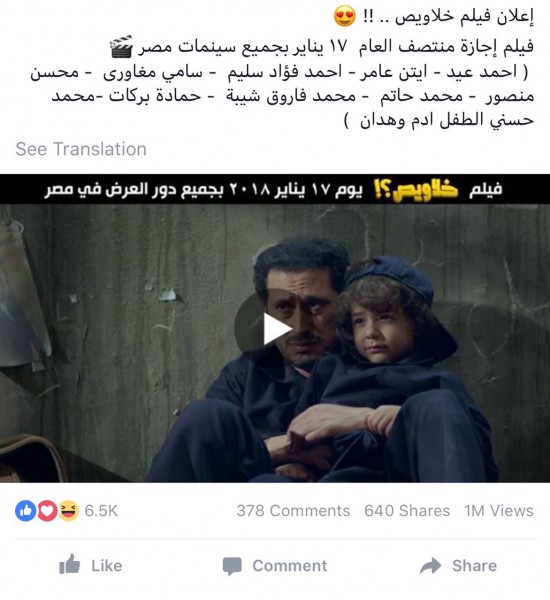Click the arrow Share icon
550x600 pixels.
click(x=430, y=566)
